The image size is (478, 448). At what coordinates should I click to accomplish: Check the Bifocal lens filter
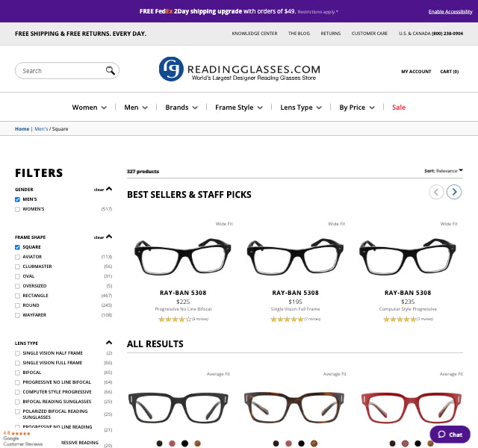coord(17,373)
